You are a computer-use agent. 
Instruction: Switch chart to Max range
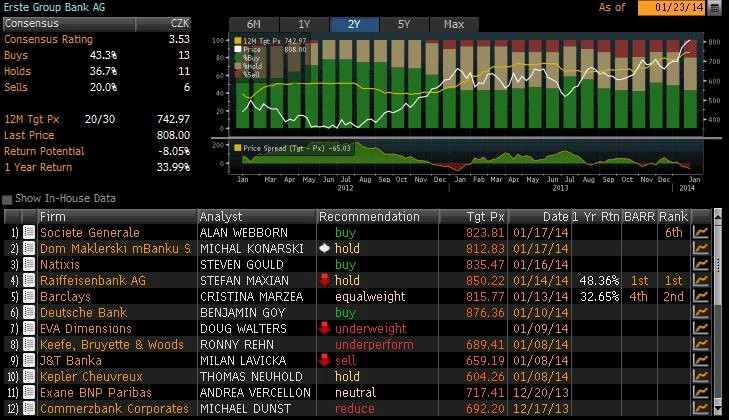pos(454,24)
